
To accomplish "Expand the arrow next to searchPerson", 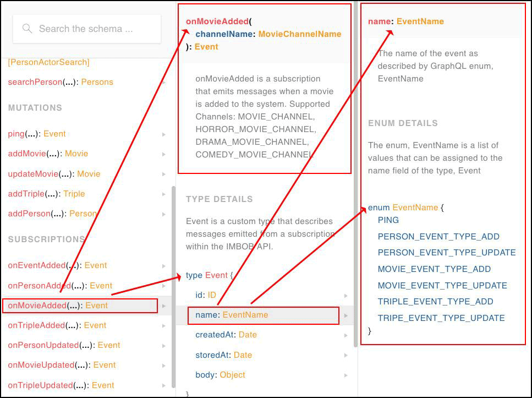I will (x=164, y=83).
